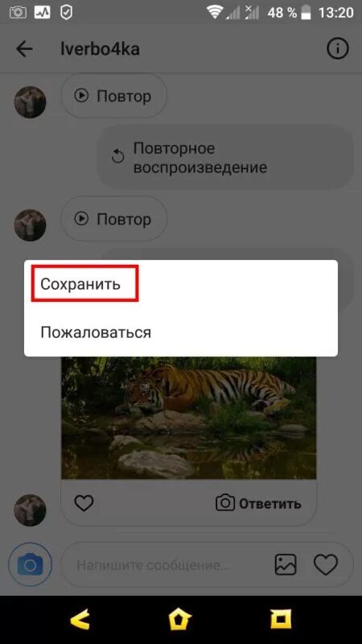Open chat info via the i icon
This screenshot has width=362, height=644.
337,48
